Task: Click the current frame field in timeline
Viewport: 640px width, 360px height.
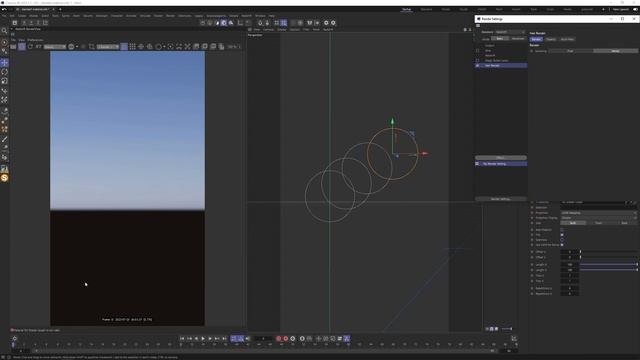Action: (263, 338)
